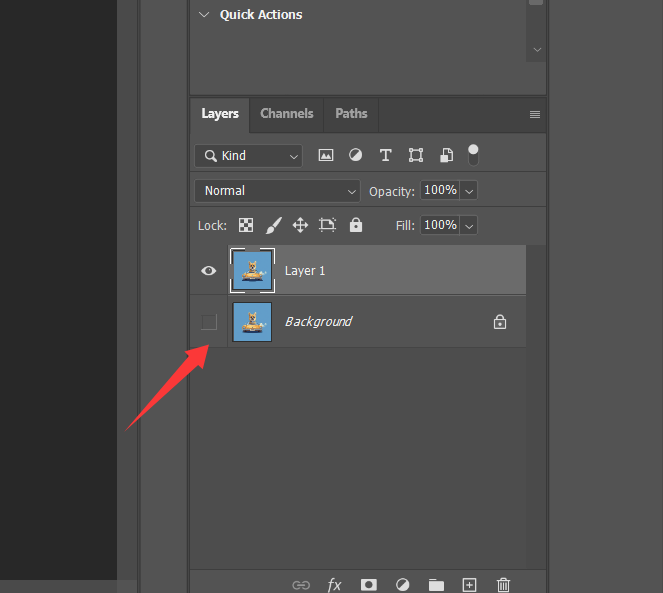Collapse the Quick Actions section

tap(204, 15)
